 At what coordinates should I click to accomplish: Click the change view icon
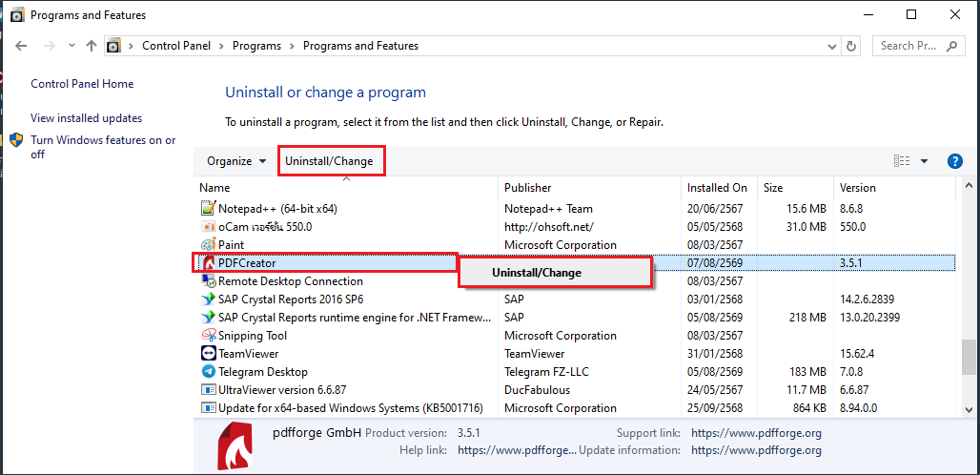(x=902, y=161)
